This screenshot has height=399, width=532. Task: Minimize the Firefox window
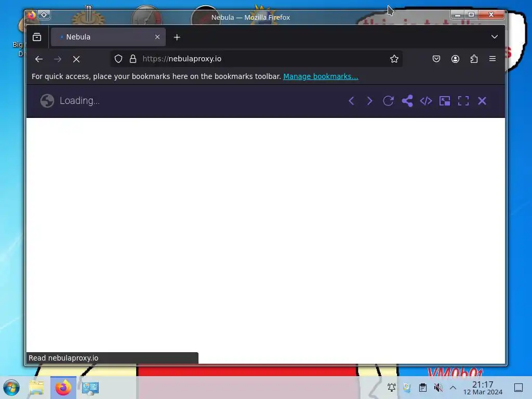[457, 15]
